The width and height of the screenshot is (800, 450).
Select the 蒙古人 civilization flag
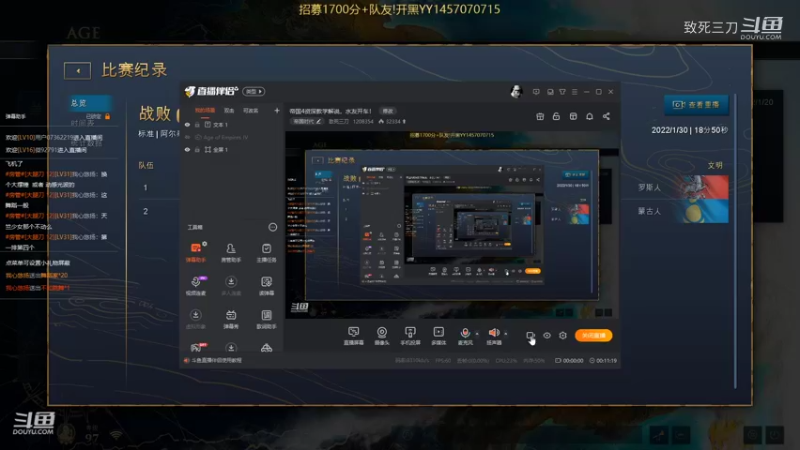(x=704, y=211)
